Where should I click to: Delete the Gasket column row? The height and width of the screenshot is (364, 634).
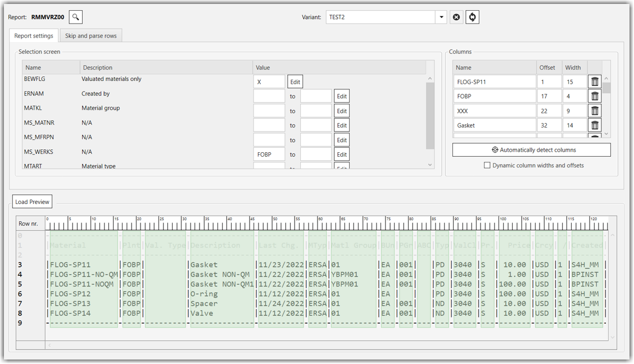point(595,125)
